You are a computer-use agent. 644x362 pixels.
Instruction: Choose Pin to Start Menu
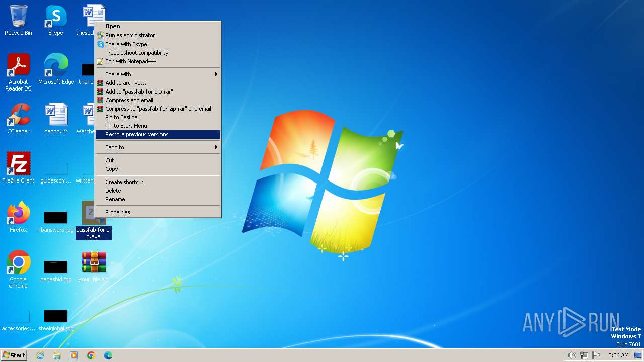tap(158, 126)
